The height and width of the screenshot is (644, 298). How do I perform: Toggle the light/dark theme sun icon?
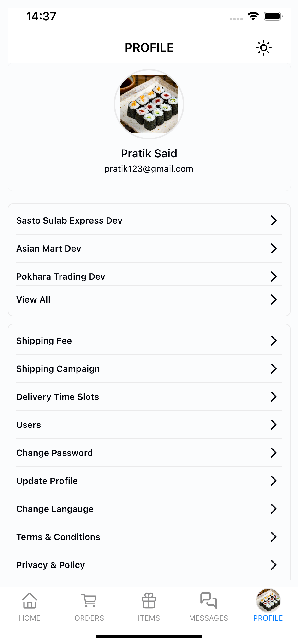tap(263, 47)
